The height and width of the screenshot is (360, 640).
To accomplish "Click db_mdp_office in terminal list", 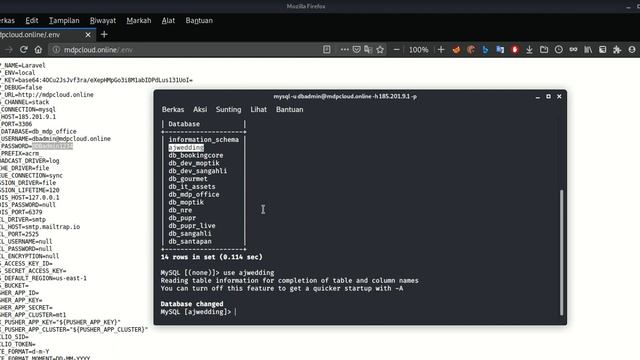I will pos(194,194).
